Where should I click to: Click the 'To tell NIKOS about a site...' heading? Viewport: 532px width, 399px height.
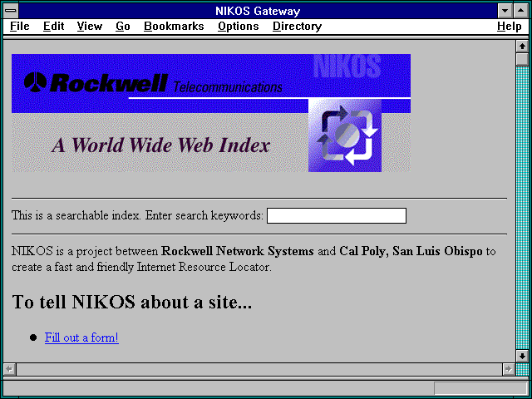coord(132,302)
